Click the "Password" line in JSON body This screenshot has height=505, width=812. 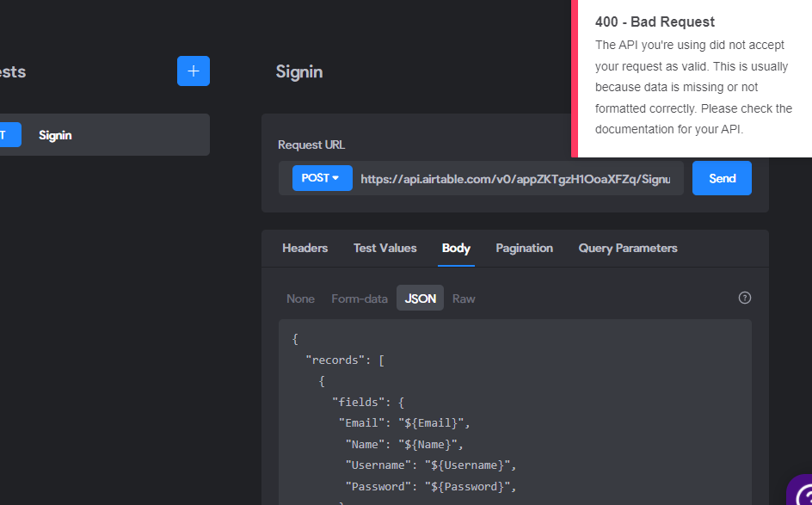coord(431,486)
